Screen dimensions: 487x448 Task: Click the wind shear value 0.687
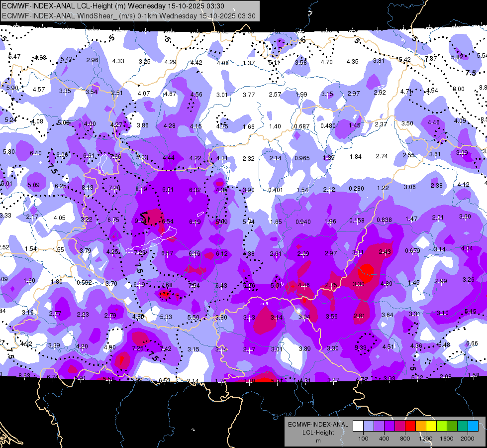302,126
